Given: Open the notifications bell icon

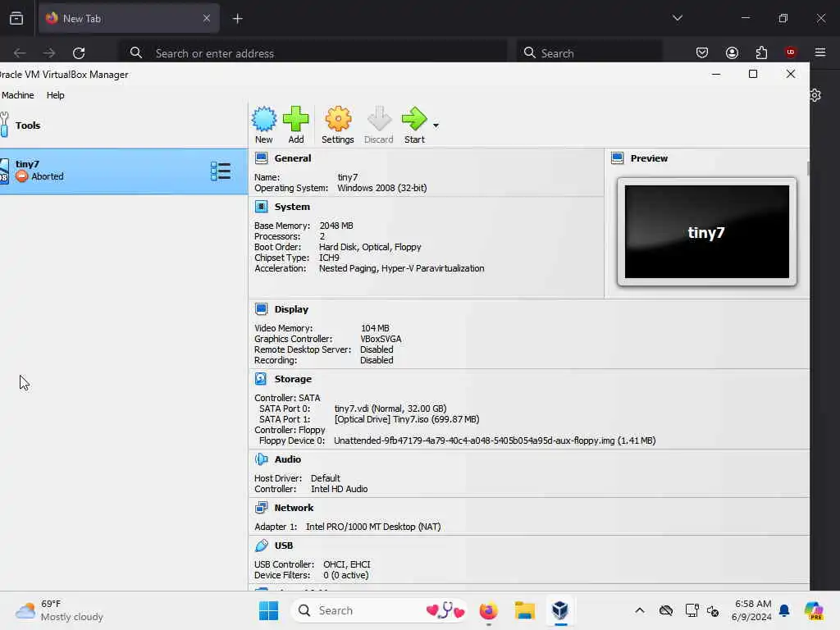Looking at the screenshot, I should (x=784, y=610).
